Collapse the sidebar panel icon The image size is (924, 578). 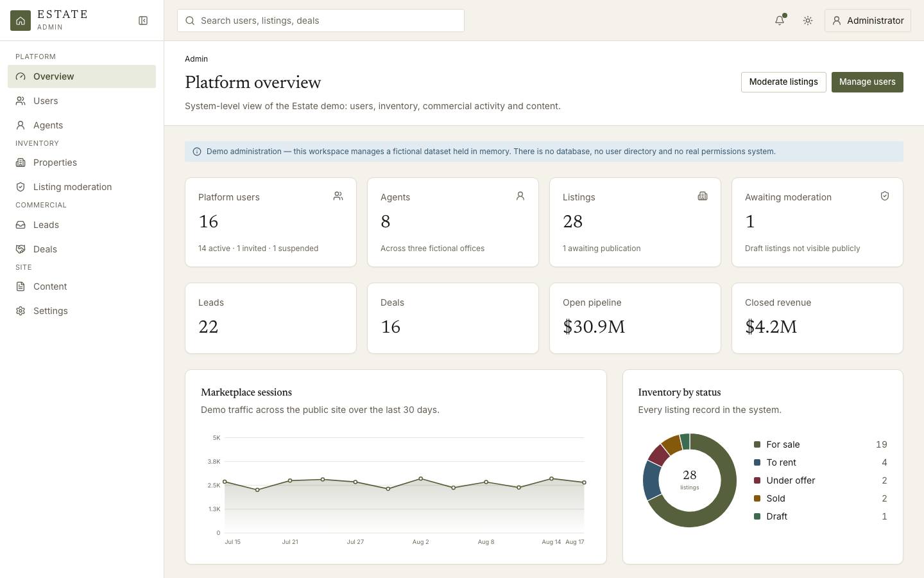coord(143,21)
